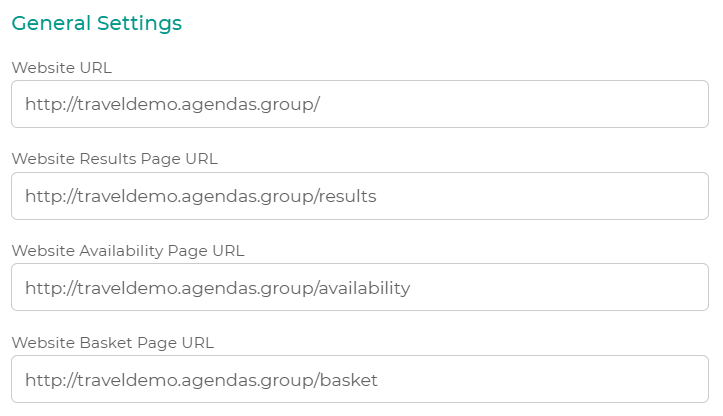Click the General Settings heading
The width and height of the screenshot is (723, 416).
click(x=96, y=22)
